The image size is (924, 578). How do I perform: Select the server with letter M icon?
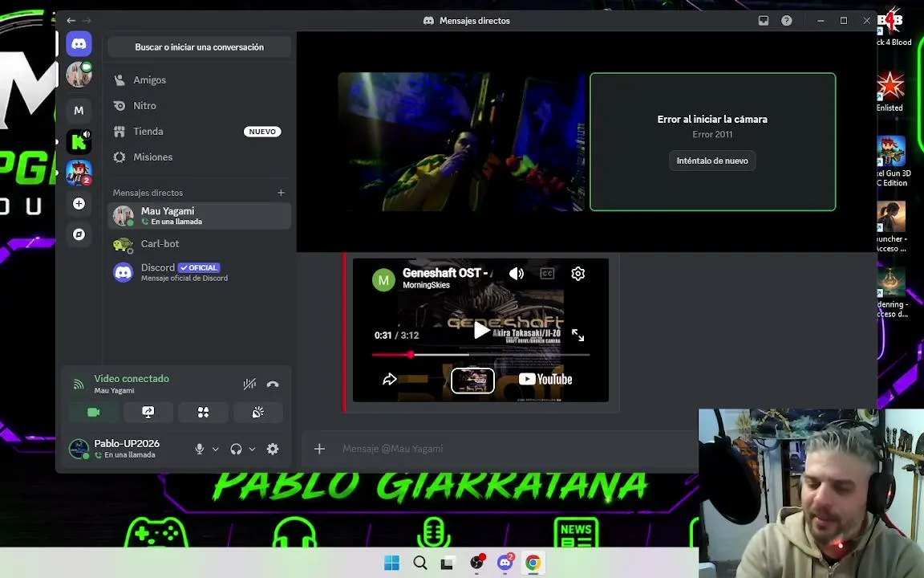coord(79,110)
